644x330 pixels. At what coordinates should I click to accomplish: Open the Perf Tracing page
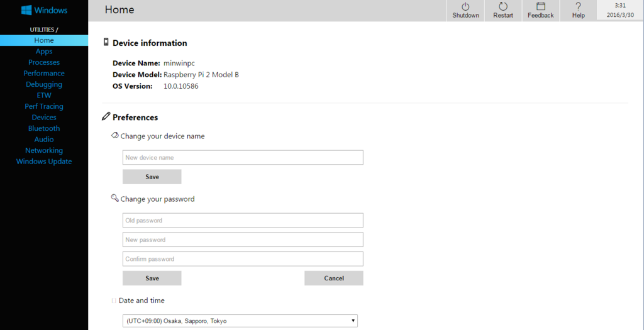[44, 106]
